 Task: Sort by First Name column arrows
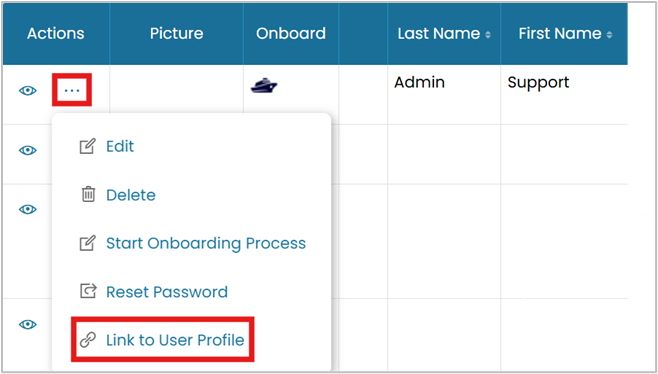(609, 35)
